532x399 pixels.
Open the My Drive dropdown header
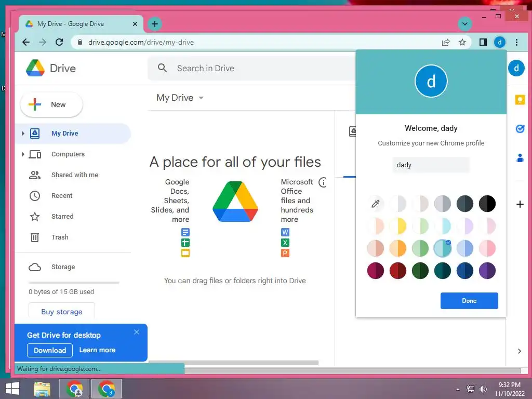click(x=180, y=98)
